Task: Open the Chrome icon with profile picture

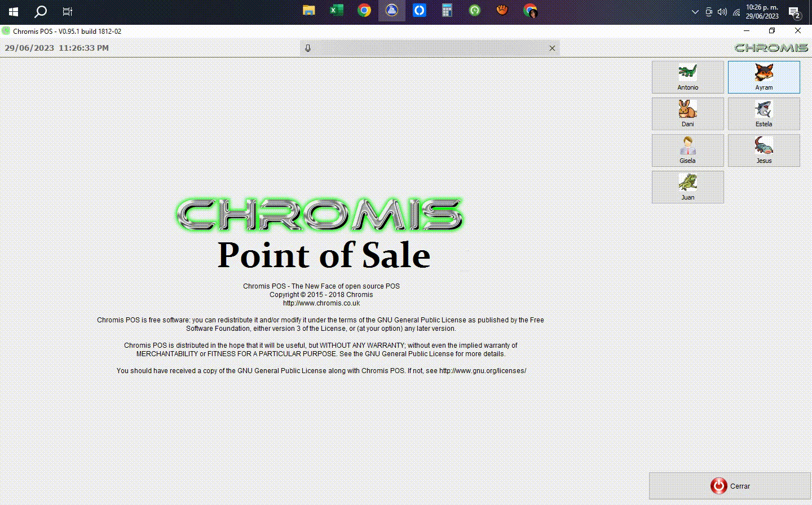Action: click(529, 11)
